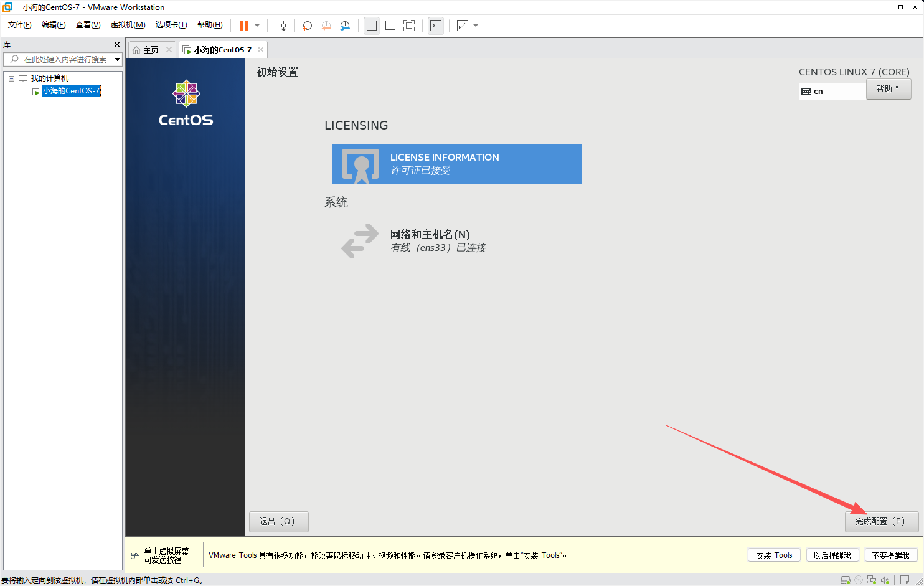Click the hard disk status icon

[x=845, y=580]
